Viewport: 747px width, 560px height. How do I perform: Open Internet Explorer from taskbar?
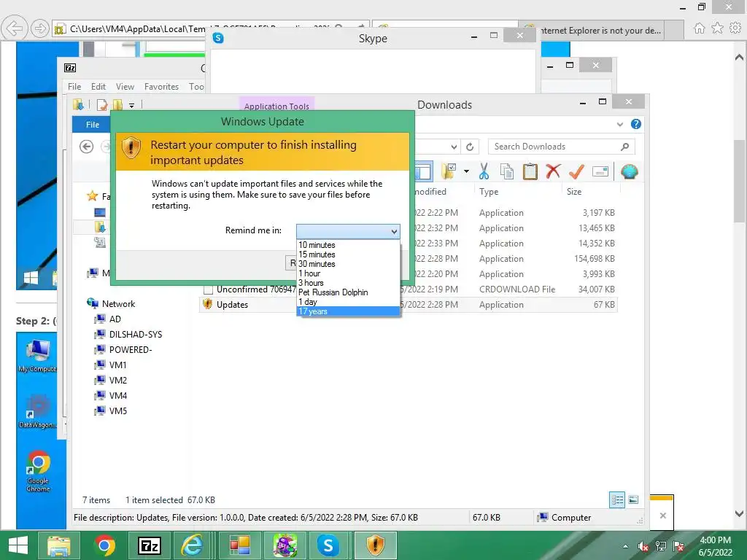pos(192,545)
